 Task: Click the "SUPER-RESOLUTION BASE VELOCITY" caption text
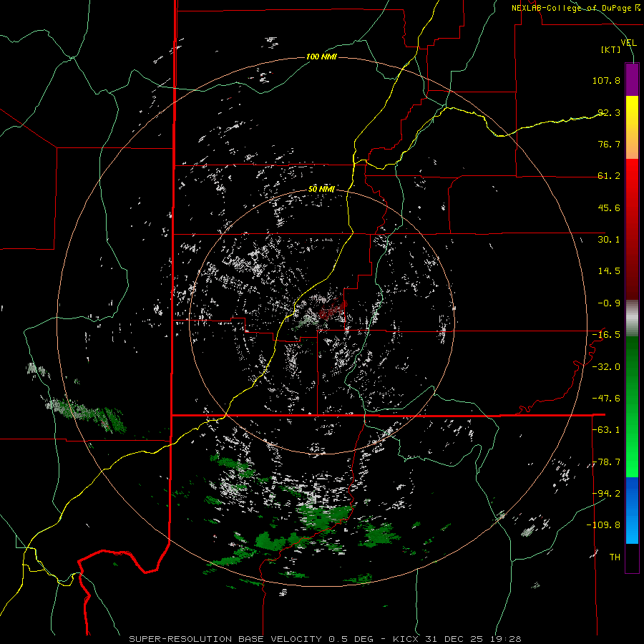tap(225, 639)
